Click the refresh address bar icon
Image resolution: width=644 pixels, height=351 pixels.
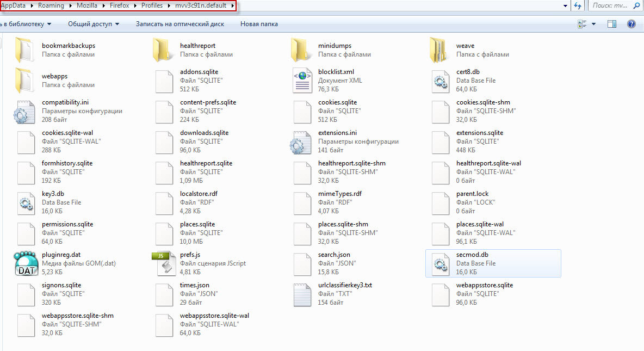[578, 6]
